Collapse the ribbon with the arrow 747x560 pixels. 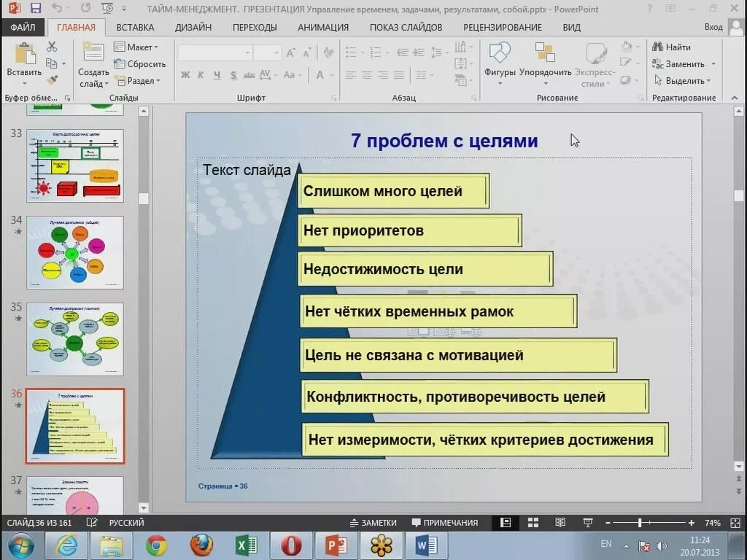pyautogui.click(x=735, y=98)
